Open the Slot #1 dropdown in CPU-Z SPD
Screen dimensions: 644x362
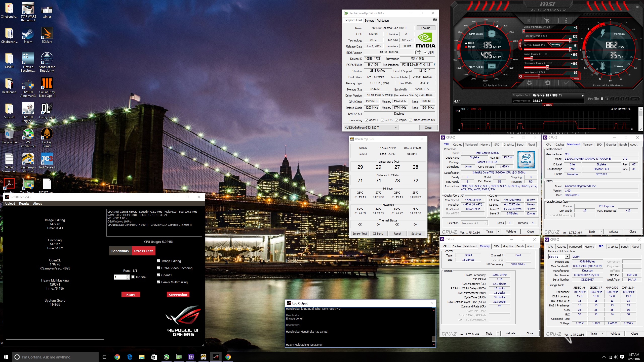coord(567,257)
